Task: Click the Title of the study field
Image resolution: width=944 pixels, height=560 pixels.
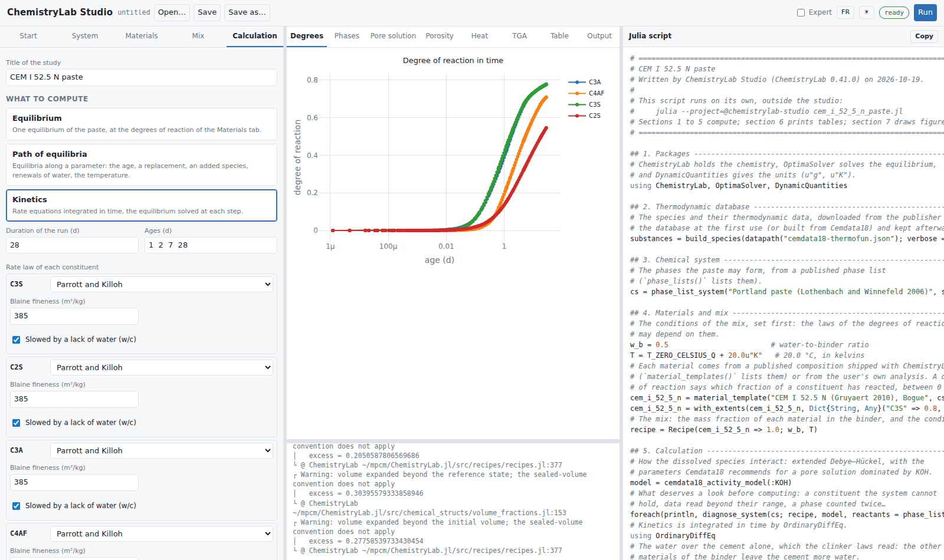Action: (x=142, y=77)
